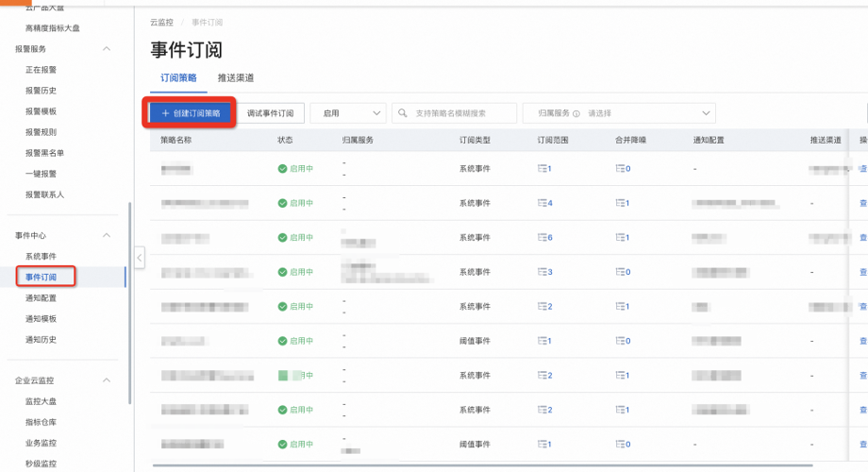
Task: Open the 订阅范围 list icon showing 3
Action: 543,272
